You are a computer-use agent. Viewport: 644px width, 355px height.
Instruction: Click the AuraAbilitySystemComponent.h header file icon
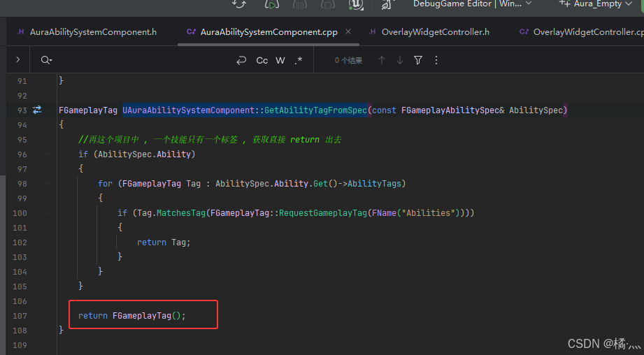coord(20,31)
